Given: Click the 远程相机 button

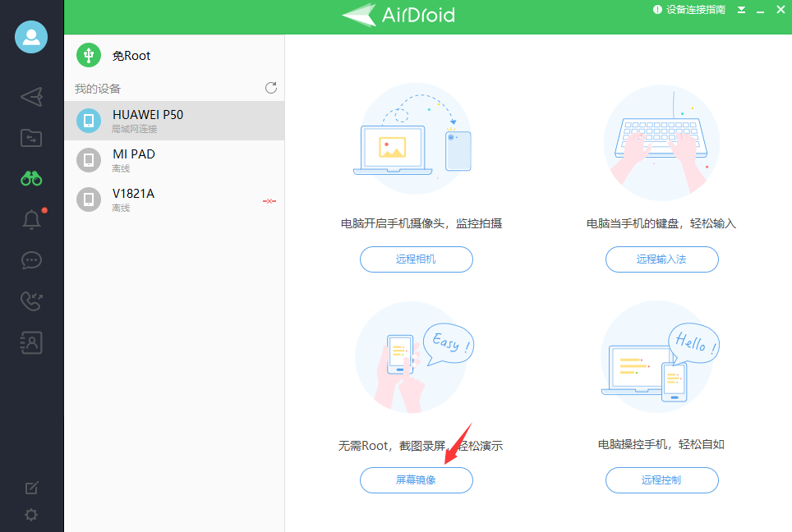Looking at the screenshot, I should tap(417, 259).
